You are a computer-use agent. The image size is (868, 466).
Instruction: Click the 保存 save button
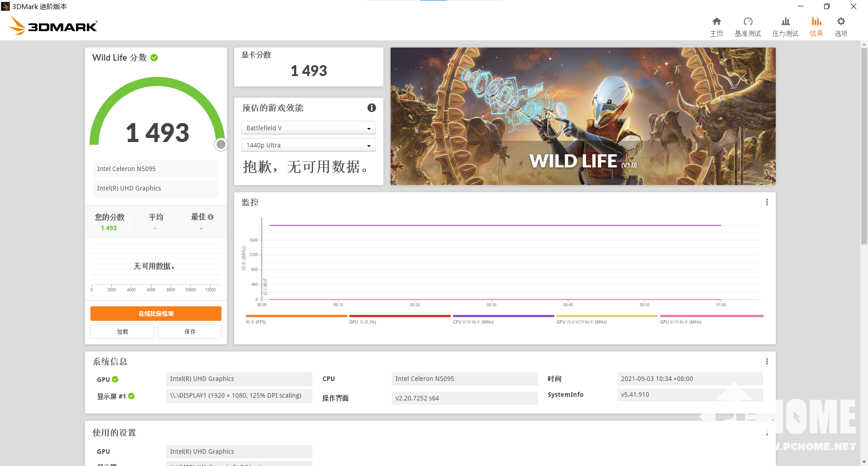[x=190, y=332]
